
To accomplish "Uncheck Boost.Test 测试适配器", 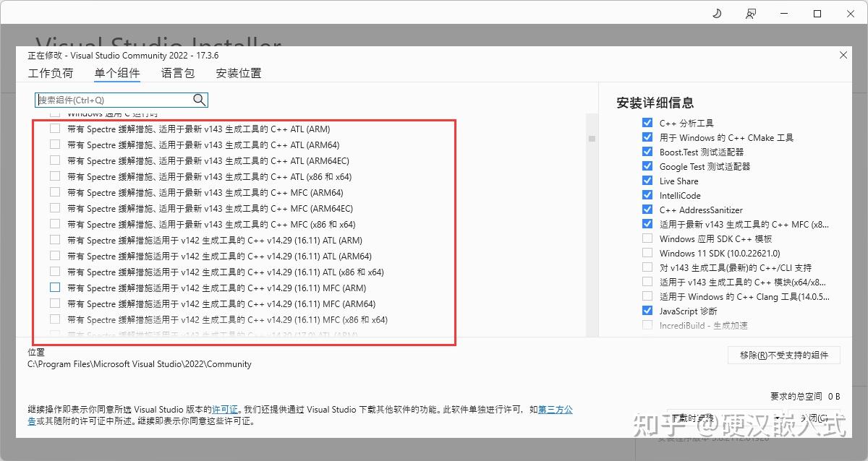I will (x=647, y=152).
